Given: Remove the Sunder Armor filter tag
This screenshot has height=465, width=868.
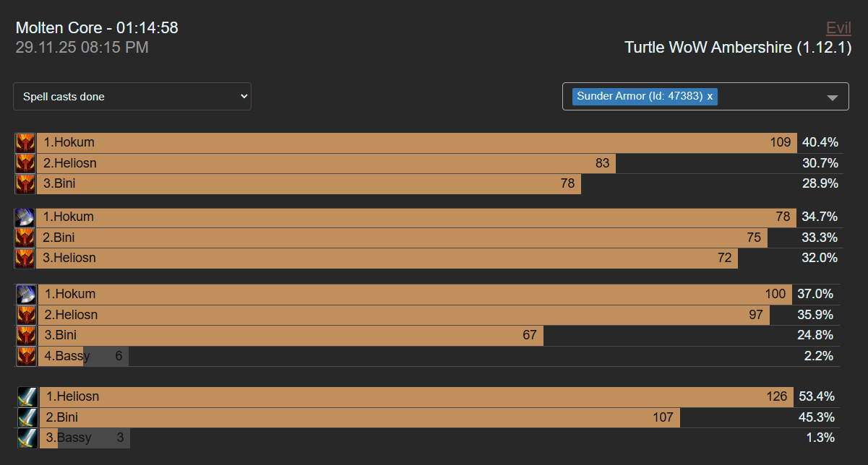Looking at the screenshot, I should point(710,96).
